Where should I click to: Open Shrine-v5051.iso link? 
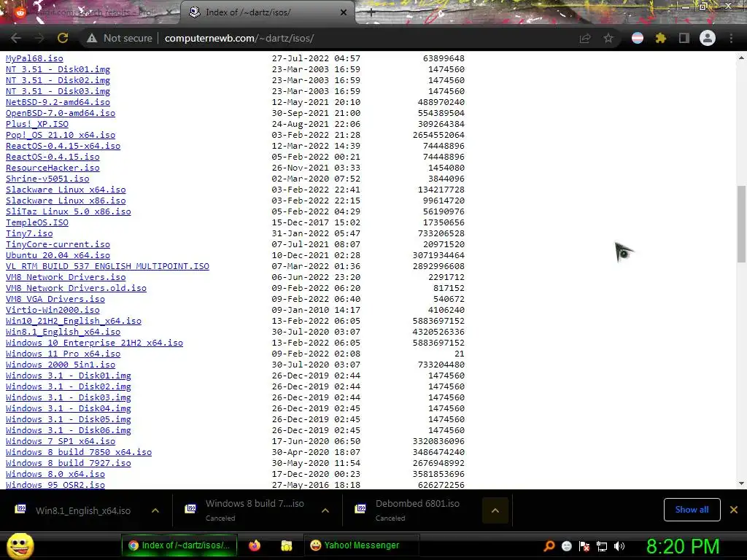tap(47, 179)
